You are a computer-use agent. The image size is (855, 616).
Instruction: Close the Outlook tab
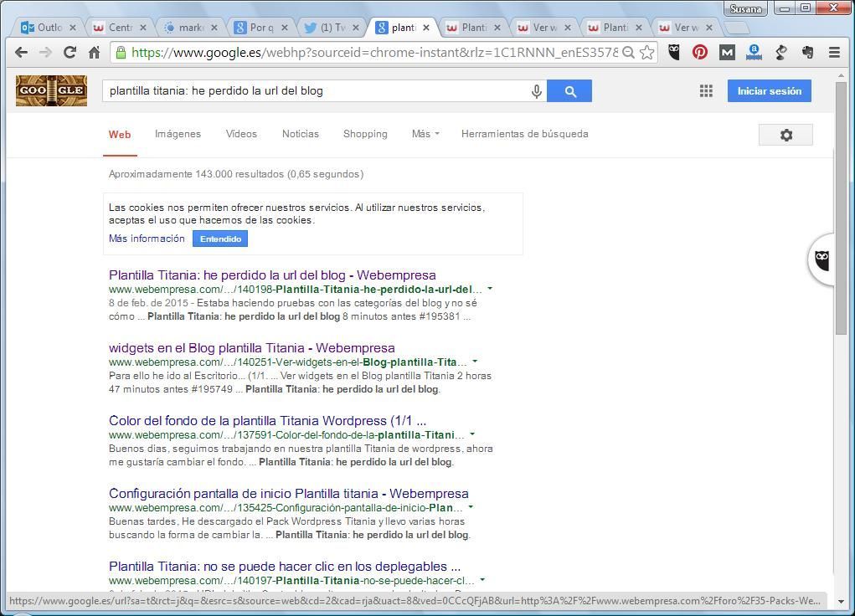coord(73,28)
